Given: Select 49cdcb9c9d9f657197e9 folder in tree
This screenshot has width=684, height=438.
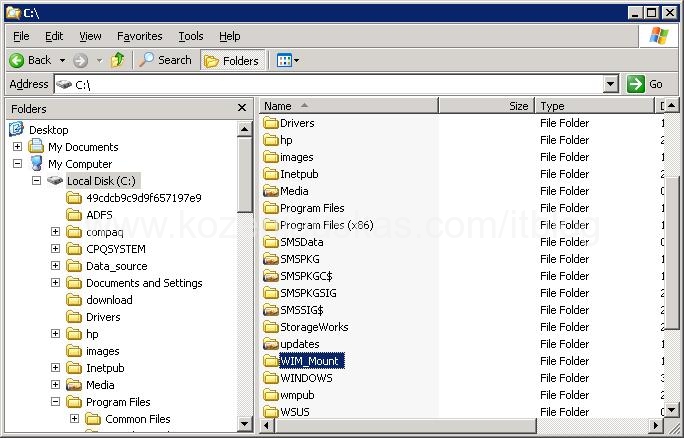Looking at the screenshot, I should click(144, 198).
